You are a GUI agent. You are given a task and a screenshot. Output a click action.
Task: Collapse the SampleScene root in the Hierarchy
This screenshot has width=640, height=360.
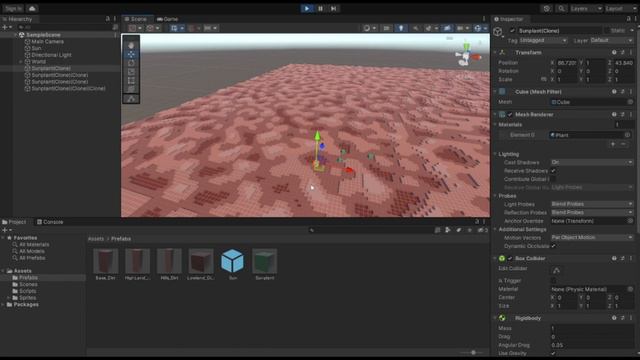point(16,35)
